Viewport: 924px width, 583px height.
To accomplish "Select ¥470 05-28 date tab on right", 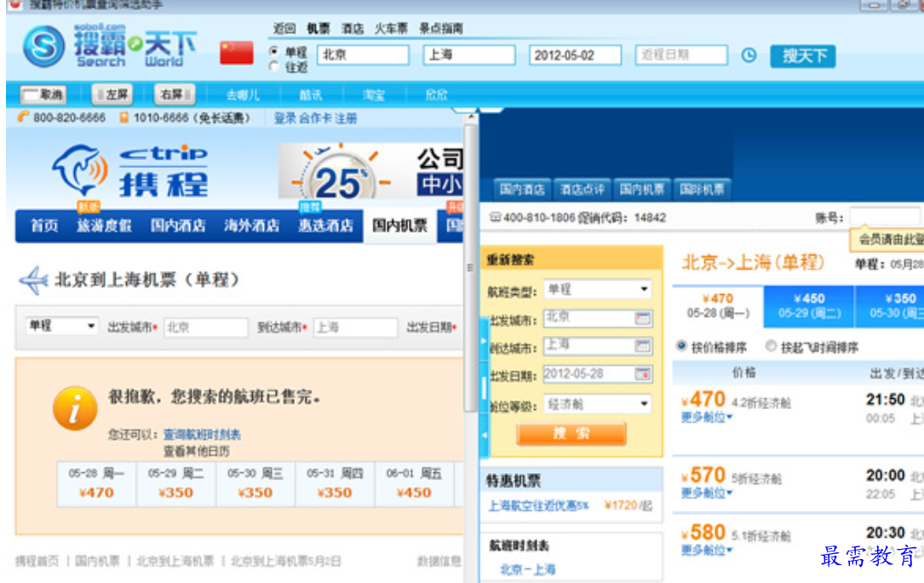I will coord(718,306).
